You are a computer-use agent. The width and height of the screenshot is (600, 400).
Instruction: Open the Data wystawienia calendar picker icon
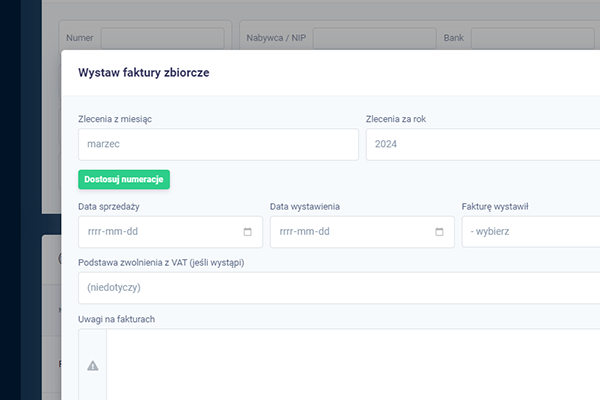(x=439, y=232)
